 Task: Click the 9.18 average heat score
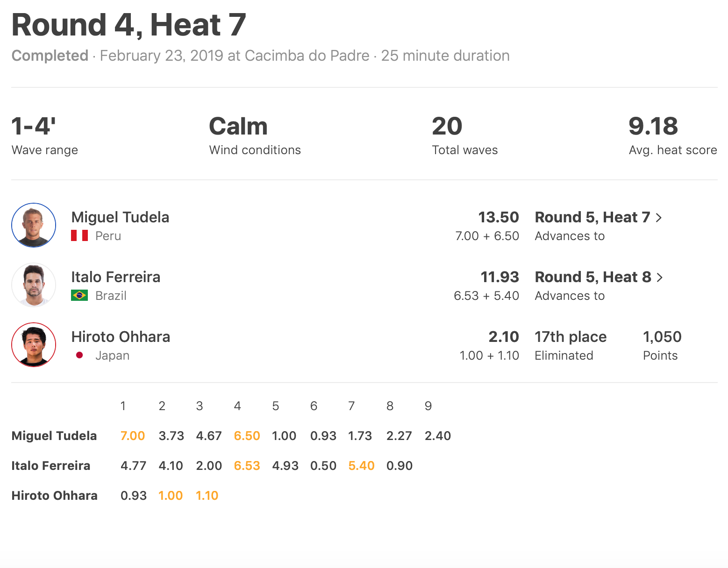coord(653,126)
